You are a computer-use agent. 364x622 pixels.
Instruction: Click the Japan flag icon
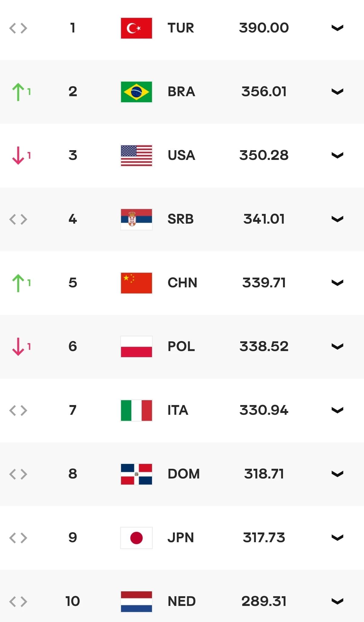(136, 538)
